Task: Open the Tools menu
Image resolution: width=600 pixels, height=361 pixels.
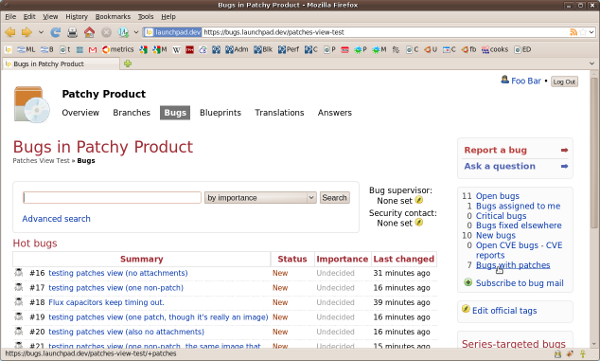Action: (146, 16)
